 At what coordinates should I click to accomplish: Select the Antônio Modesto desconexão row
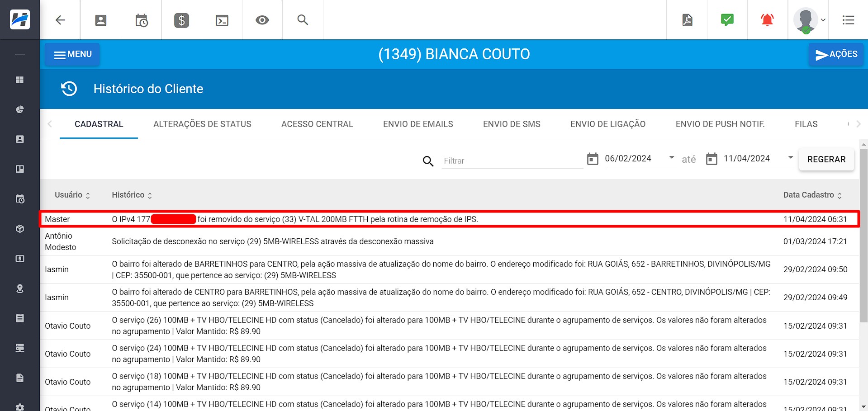[450, 241]
